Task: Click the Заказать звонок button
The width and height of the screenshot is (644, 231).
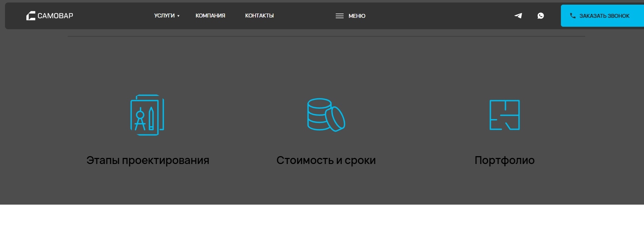Action: point(602,16)
